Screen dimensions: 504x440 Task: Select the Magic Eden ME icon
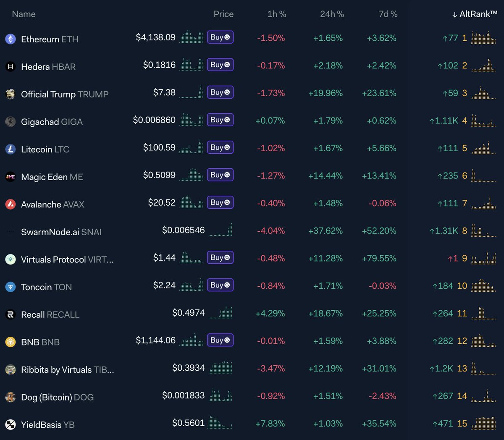11,176
